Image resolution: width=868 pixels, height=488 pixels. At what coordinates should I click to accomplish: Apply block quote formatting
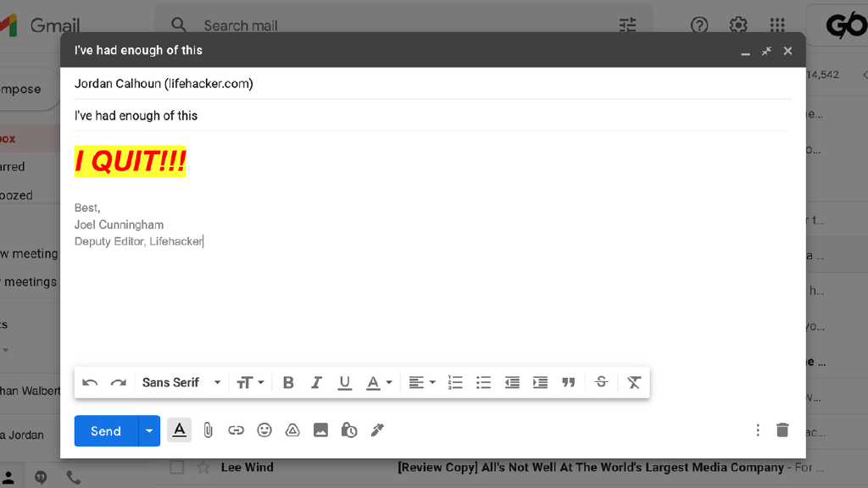569,382
